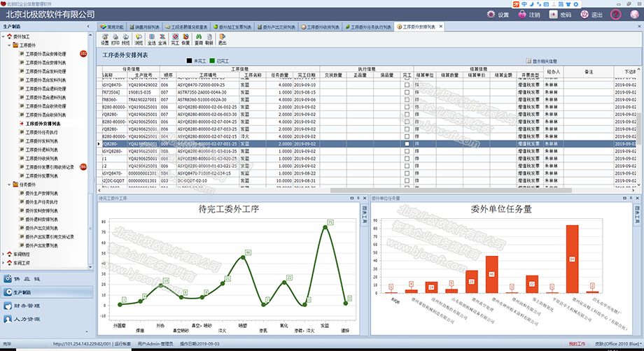
Task: Open 财务管理 module in bottom navigation
Action: (47, 306)
